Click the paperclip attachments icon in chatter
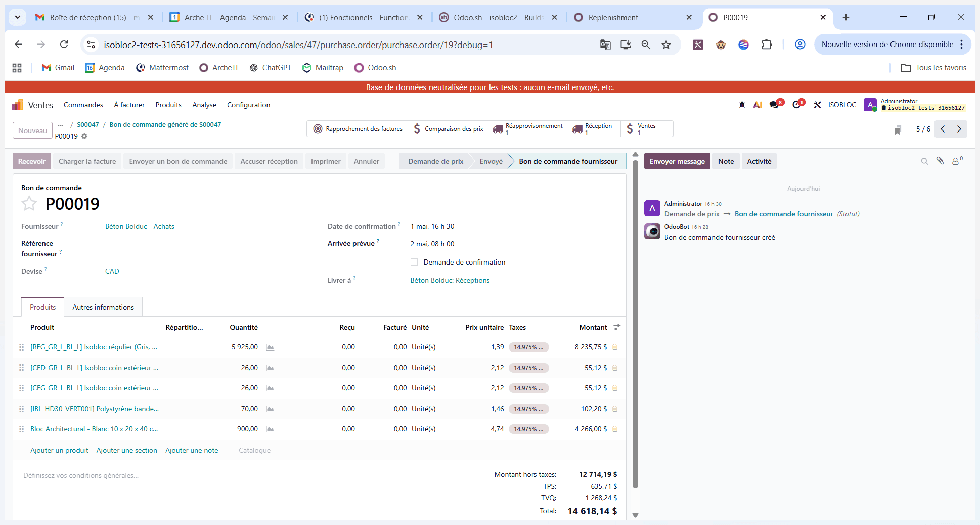The width and height of the screenshot is (980, 525). pyautogui.click(x=940, y=161)
